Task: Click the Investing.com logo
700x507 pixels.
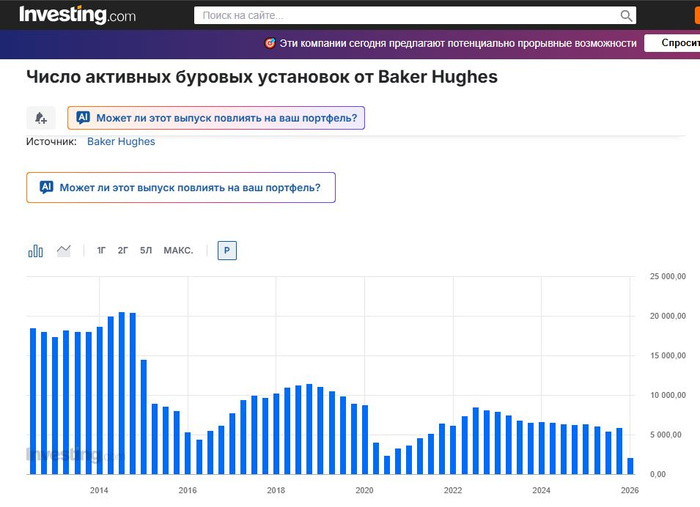Action: [77, 15]
